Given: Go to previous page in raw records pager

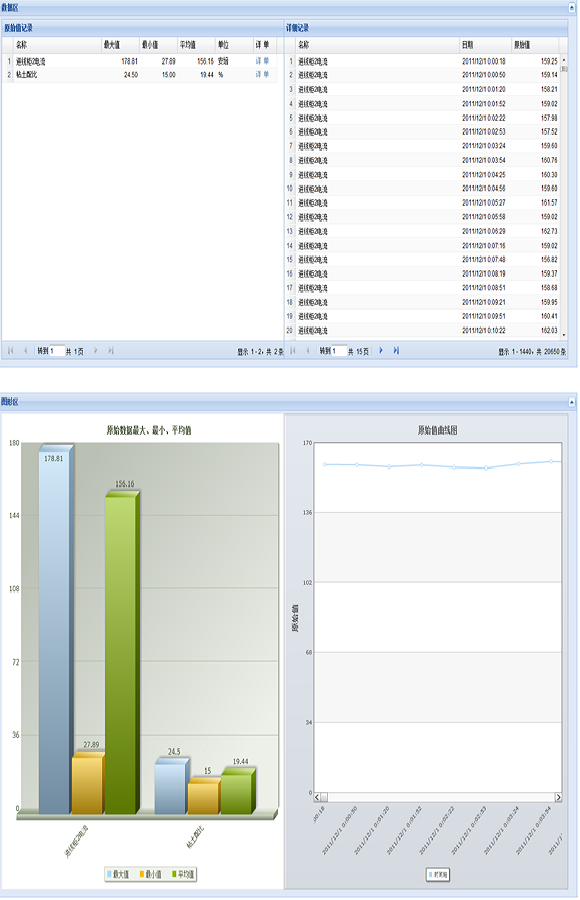Looking at the screenshot, I should pos(25,350).
